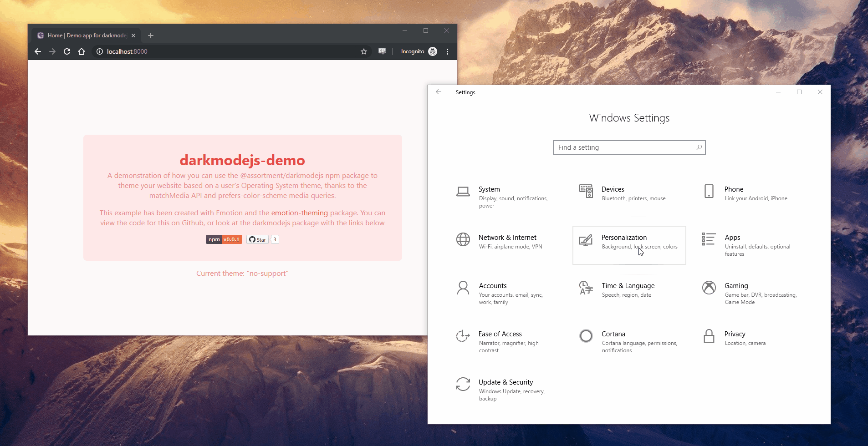Go back using the Settings back arrow
Image resolution: width=868 pixels, height=446 pixels.
(439, 92)
